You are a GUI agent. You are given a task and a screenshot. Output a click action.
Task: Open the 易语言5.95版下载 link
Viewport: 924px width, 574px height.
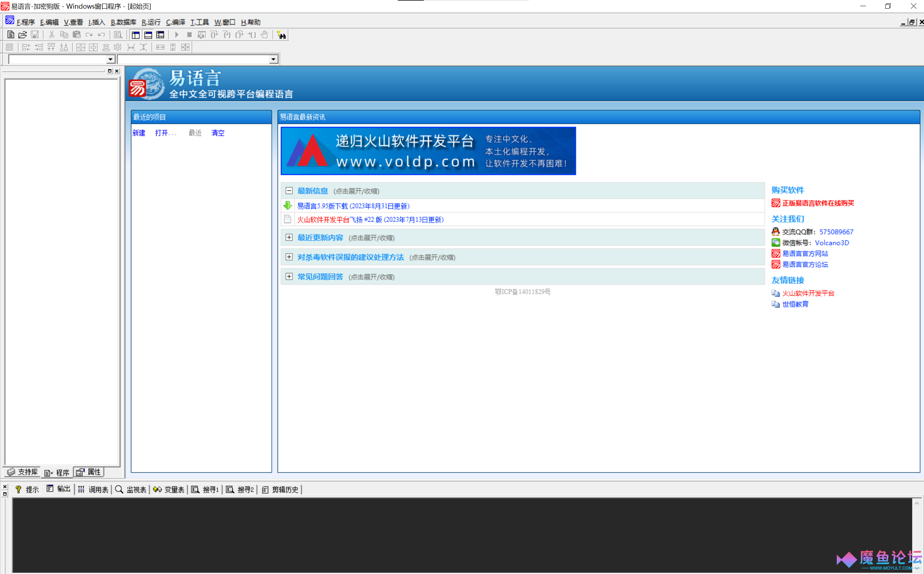pyautogui.click(x=353, y=206)
